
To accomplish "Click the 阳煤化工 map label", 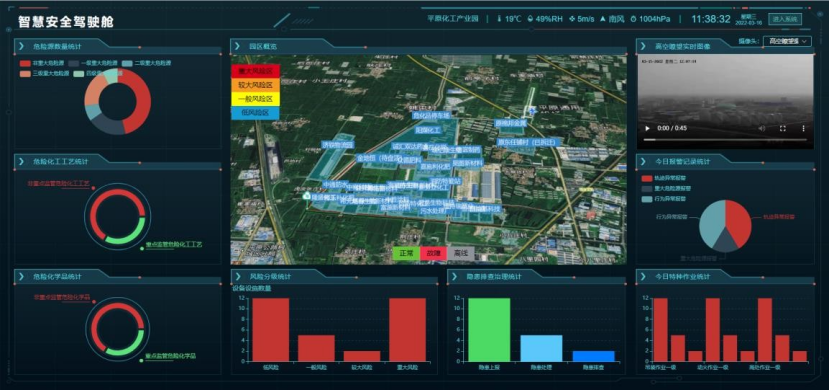I will (x=428, y=130).
